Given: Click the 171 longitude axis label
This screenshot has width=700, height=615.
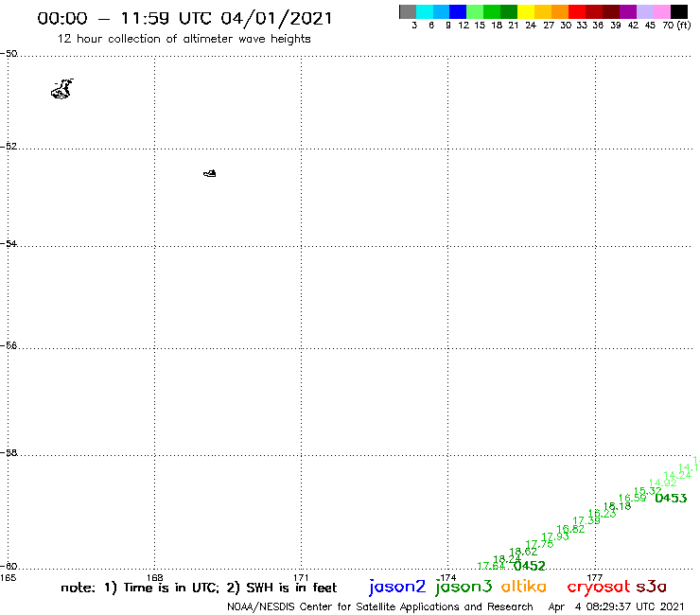Looking at the screenshot, I should click(302, 577).
